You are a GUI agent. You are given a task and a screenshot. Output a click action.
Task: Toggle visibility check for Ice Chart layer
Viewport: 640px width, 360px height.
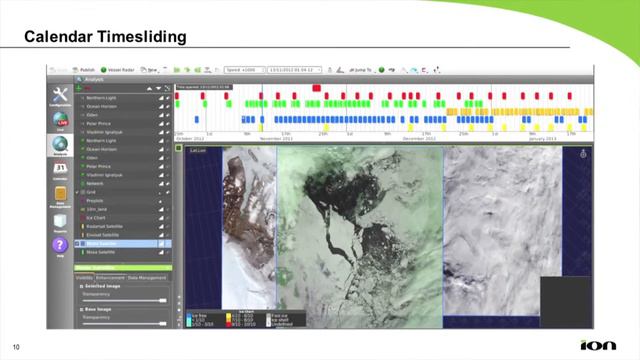click(x=167, y=218)
